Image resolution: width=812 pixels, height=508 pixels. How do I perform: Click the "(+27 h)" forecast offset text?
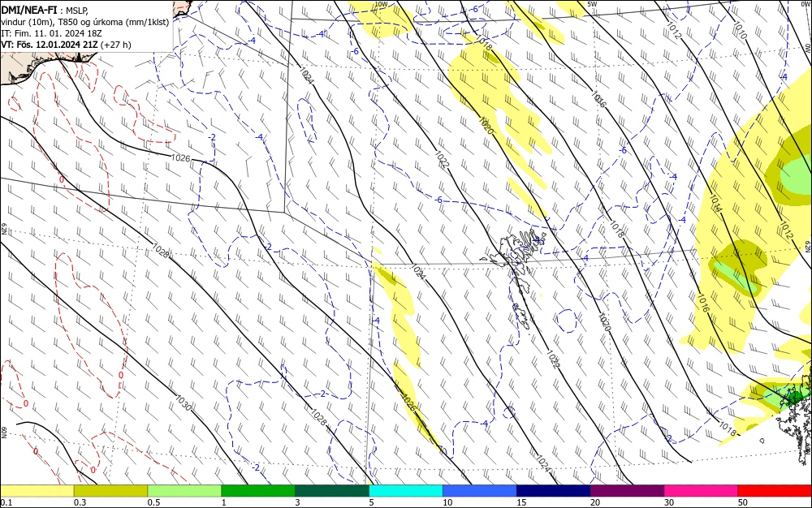click(x=116, y=45)
